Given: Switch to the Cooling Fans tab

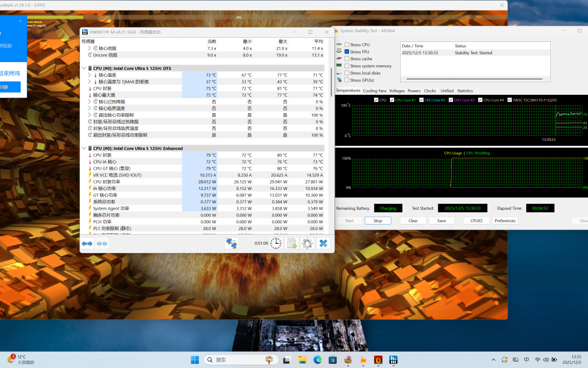Looking at the screenshot, I should coord(375,91).
